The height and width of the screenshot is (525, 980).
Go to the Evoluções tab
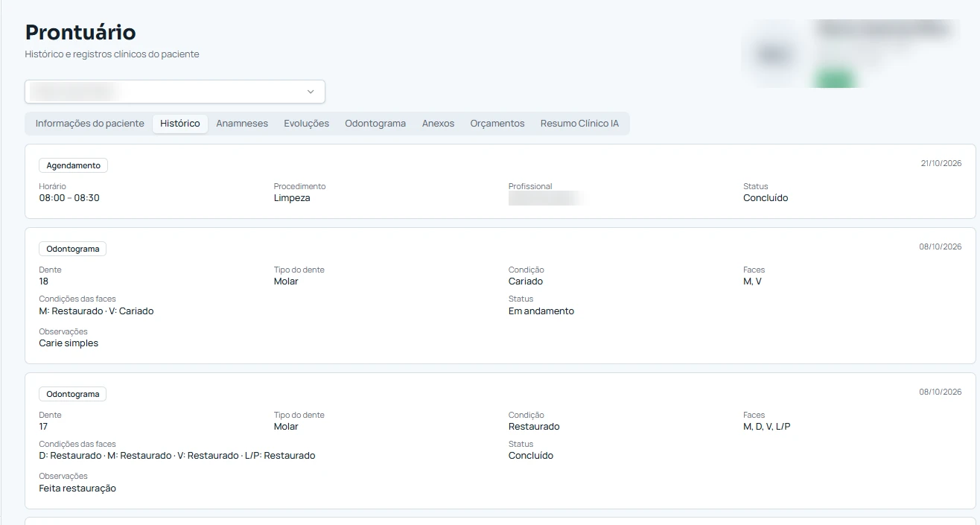point(307,124)
